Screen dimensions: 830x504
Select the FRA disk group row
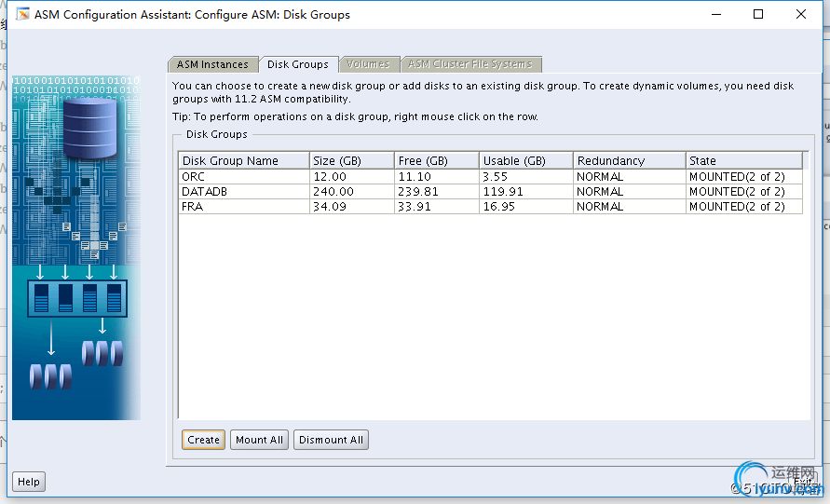(x=491, y=206)
